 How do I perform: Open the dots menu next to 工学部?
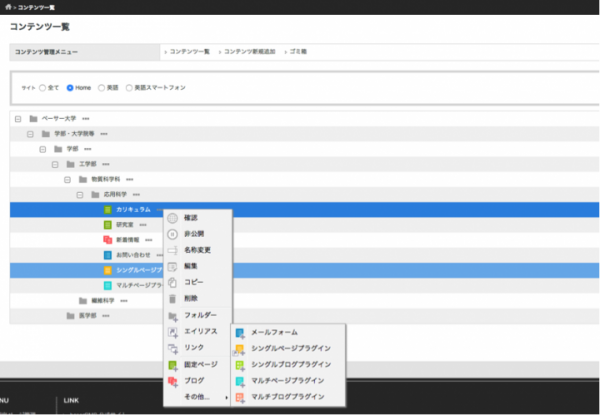point(106,164)
